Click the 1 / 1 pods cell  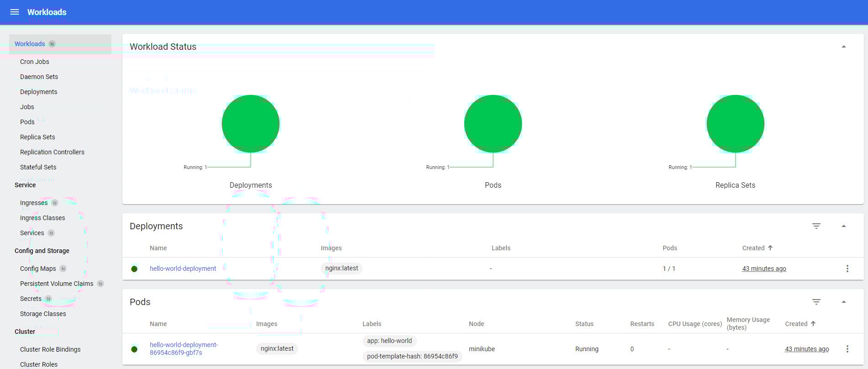pyautogui.click(x=669, y=269)
